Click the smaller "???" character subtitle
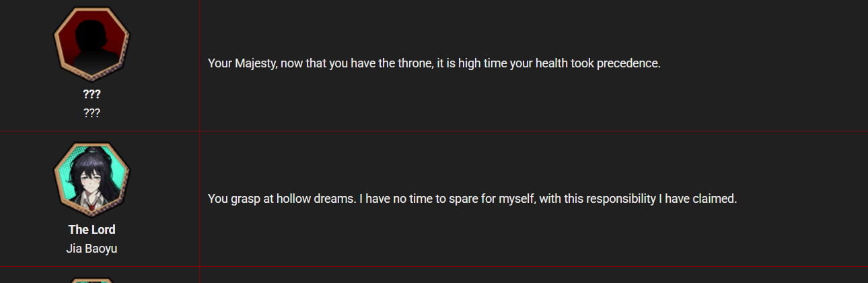This screenshot has width=868, height=283. pos(92,113)
